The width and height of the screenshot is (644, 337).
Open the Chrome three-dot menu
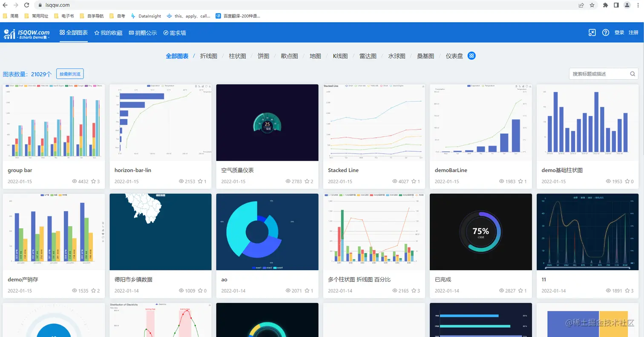(638, 5)
